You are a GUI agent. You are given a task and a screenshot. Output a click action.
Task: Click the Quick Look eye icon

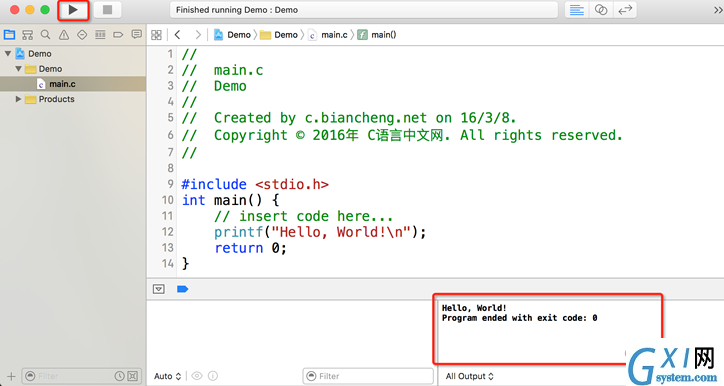pyautogui.click(x=197, y=376)
